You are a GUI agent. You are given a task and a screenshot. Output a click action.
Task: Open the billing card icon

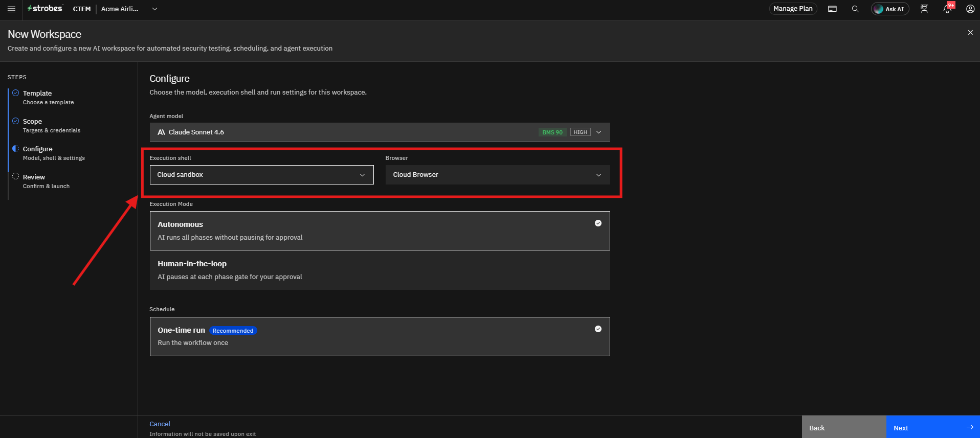click(x=832, y=9)
